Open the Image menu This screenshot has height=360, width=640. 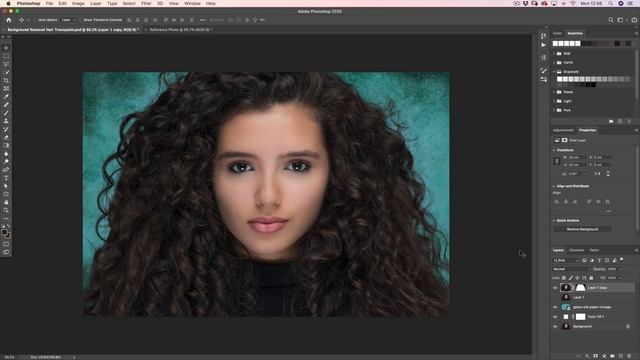click(78, 3)
